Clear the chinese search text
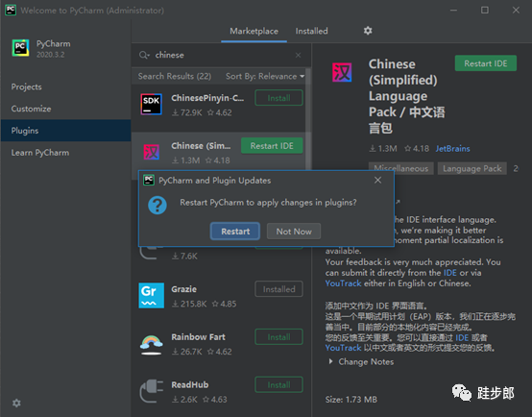 click(x=298, y=55)
